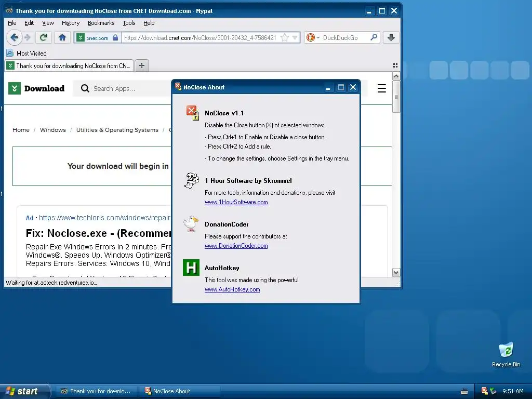The height and width of the screenshot is (399, 532).
Task: Click the 1 Hour Software mascot icon
Action: 191,180
